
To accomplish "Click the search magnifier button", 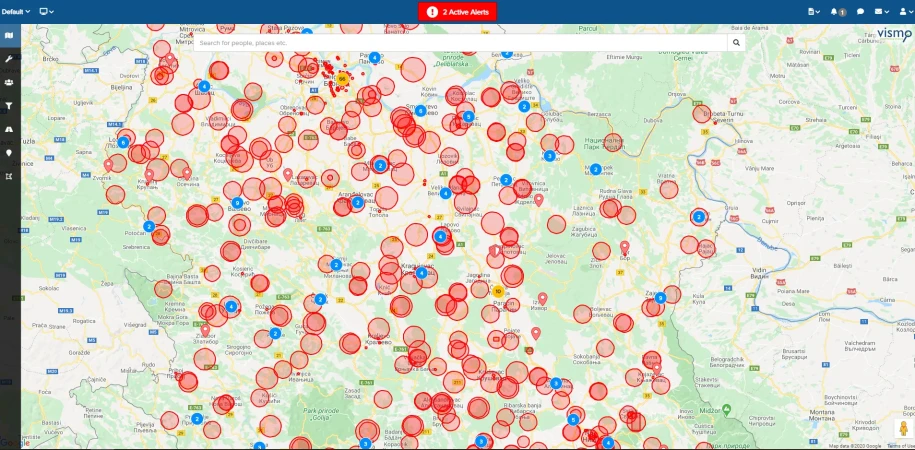I will coord(736,43).
